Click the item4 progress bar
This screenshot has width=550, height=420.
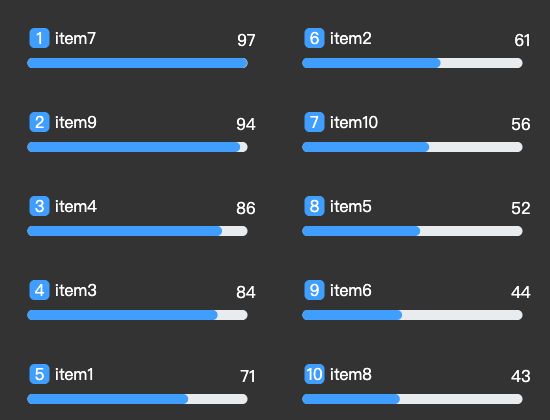137,231
